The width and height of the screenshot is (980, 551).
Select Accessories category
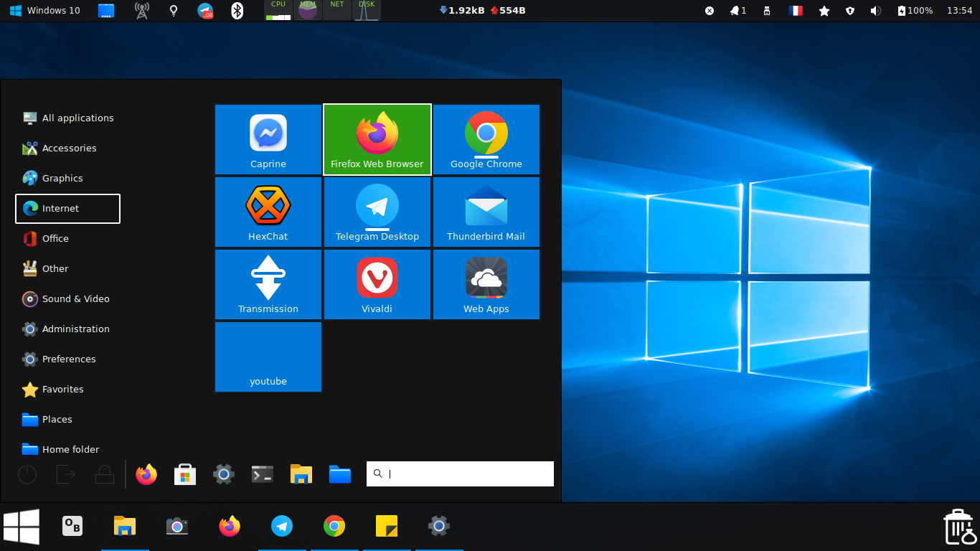coord(68,148)
